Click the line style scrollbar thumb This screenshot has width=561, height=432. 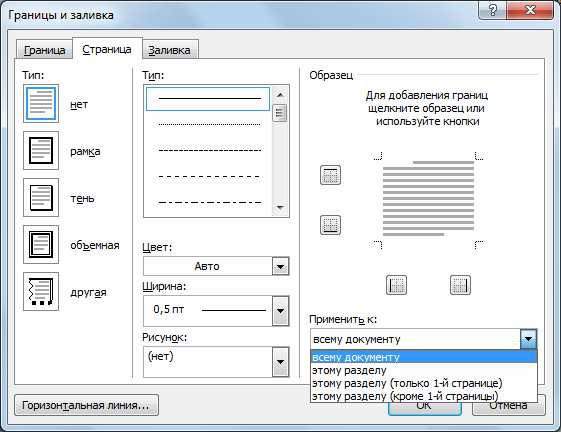(x=280, y=113)
